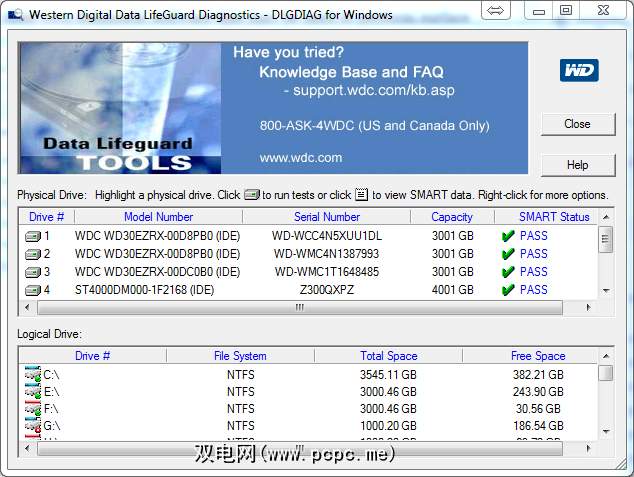Screen dimensions: 634x477
Task: Select model WDC WD30EZRX-00DC0B0 (IDE)
Action: [x=157, y=272]
